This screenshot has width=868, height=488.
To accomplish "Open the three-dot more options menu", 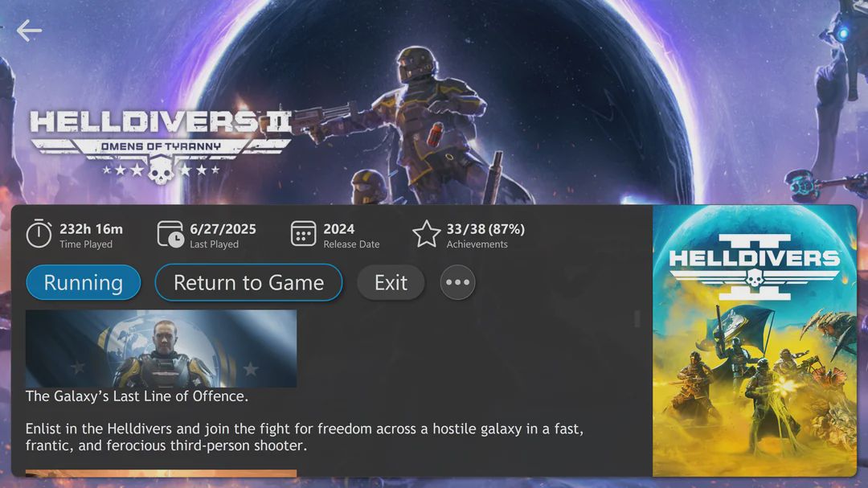I will (457, 282).
